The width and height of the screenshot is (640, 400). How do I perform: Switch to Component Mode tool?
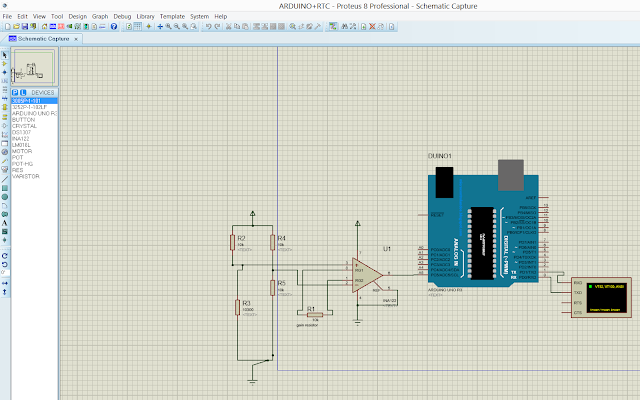5,64
